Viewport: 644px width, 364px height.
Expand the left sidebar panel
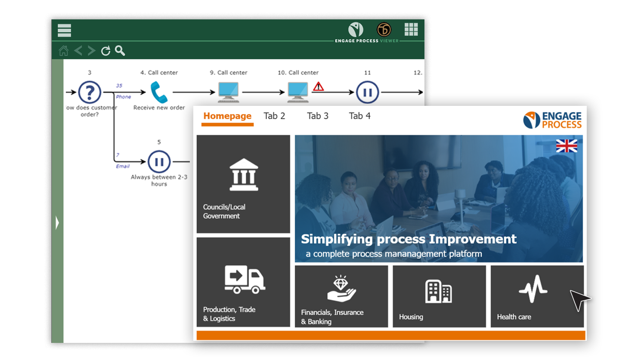click(x=56, y=223)
